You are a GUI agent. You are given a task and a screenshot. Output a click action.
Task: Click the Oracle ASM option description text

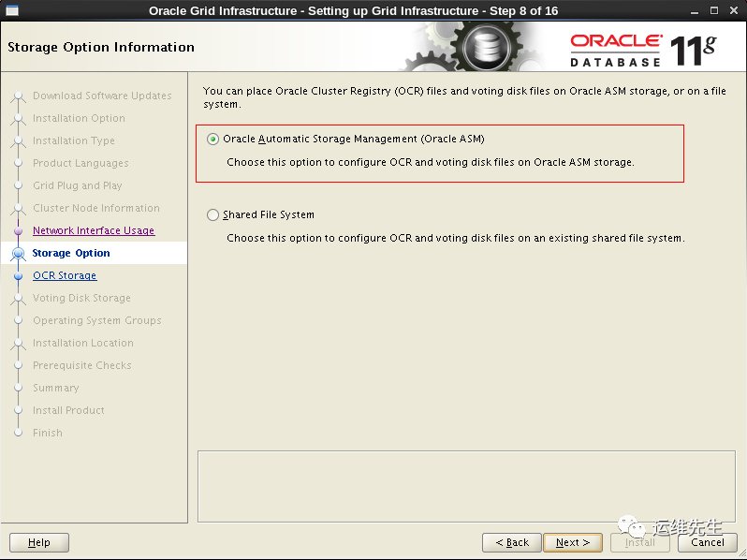click(431, 163)
